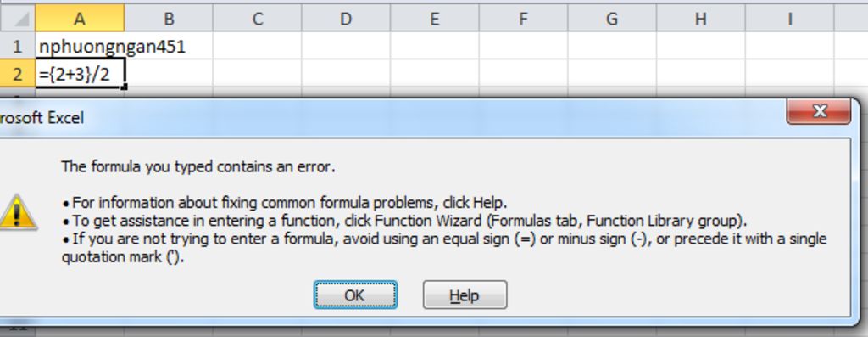Select column G header
Screen dimensions: 868x337
[x=612, y=19]
